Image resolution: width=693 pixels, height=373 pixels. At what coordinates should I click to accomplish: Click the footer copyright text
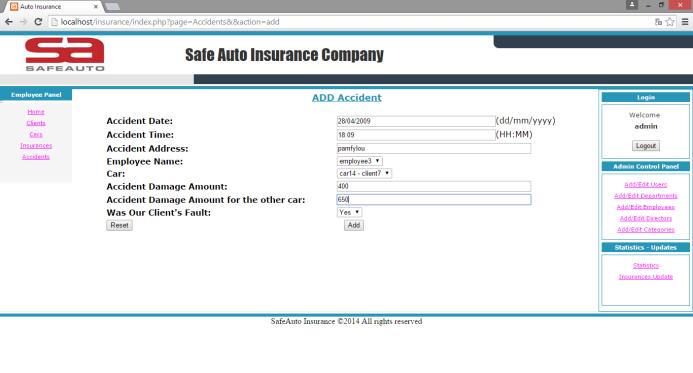[x=346, y=321]
